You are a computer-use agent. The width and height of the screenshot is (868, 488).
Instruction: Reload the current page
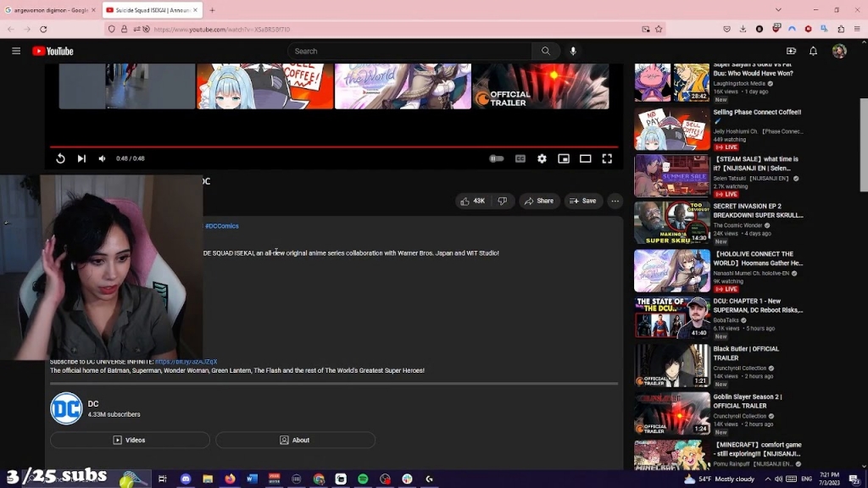(x=43, y=30)
